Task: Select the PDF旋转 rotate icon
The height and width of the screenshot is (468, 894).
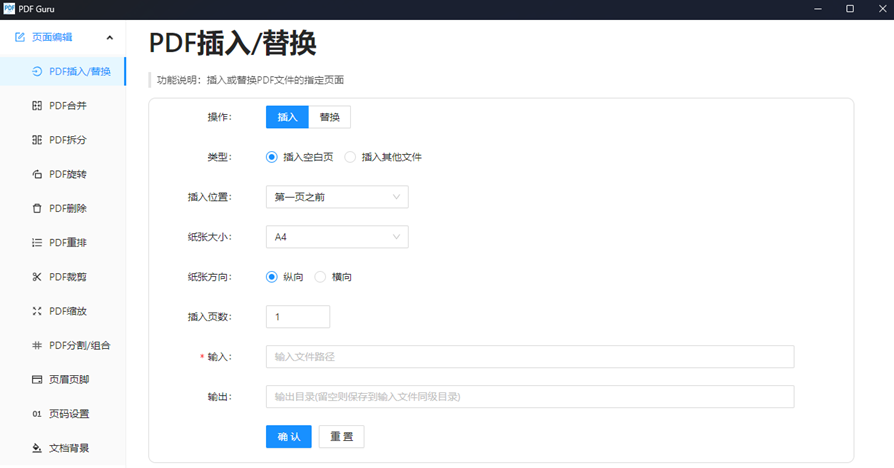Action: point(37,174)
